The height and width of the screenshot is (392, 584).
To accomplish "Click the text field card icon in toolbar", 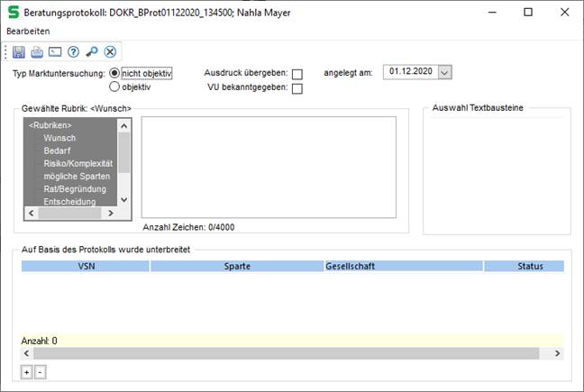I will coord(55,52).
